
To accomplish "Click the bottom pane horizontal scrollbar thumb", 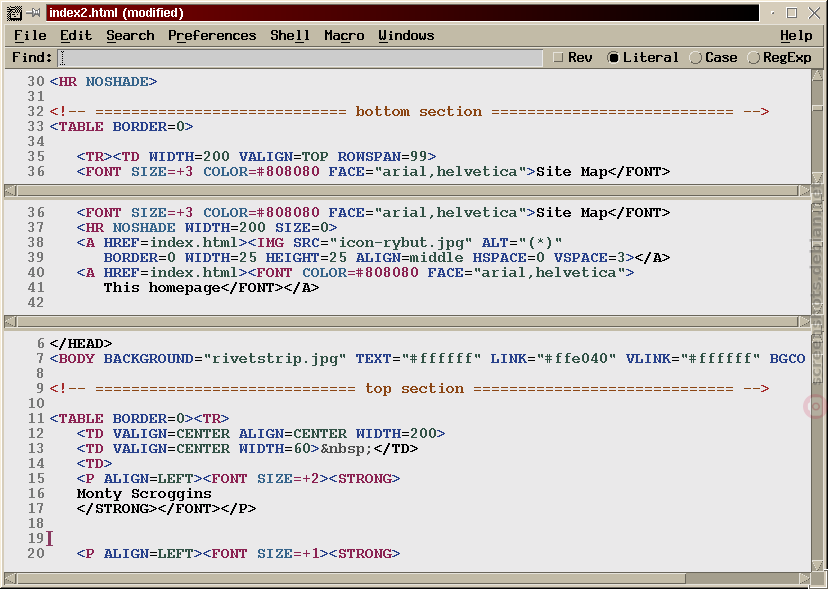I will point(351,578).
